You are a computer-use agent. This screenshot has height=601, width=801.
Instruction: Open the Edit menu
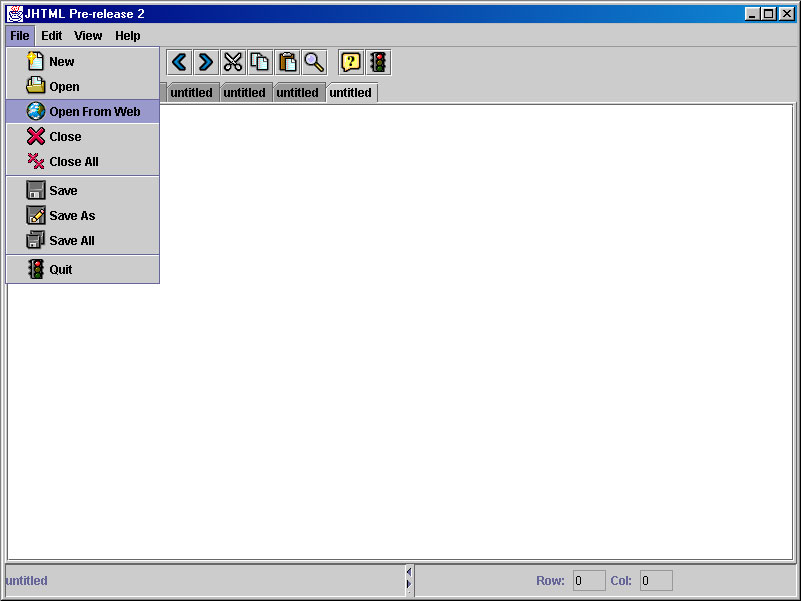(52, 36)
